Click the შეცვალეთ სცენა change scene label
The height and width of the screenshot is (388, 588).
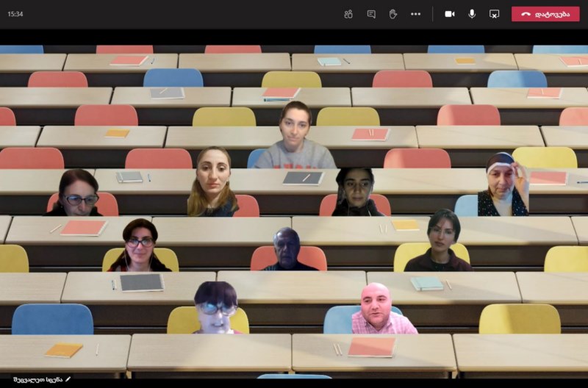coord(37,379)
